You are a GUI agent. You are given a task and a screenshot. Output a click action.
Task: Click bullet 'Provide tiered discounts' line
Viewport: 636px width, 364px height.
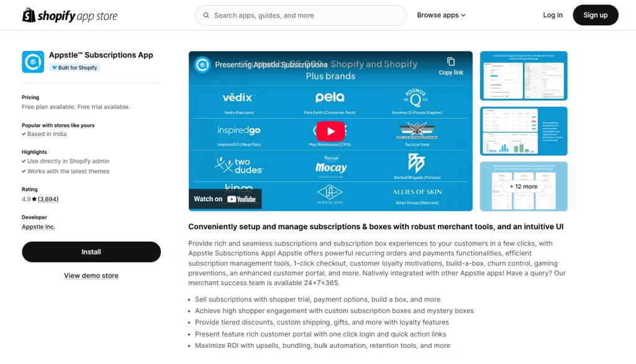pos(322,322)
